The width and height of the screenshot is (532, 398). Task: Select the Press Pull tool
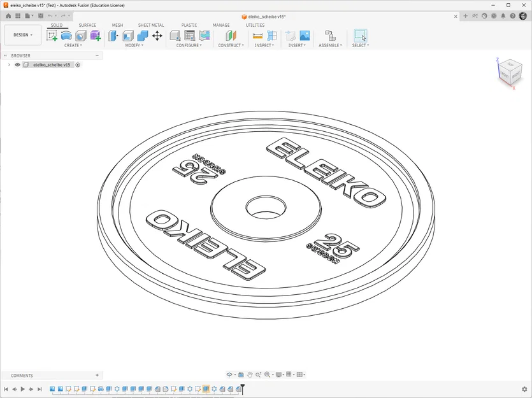[x=113, y=36]
